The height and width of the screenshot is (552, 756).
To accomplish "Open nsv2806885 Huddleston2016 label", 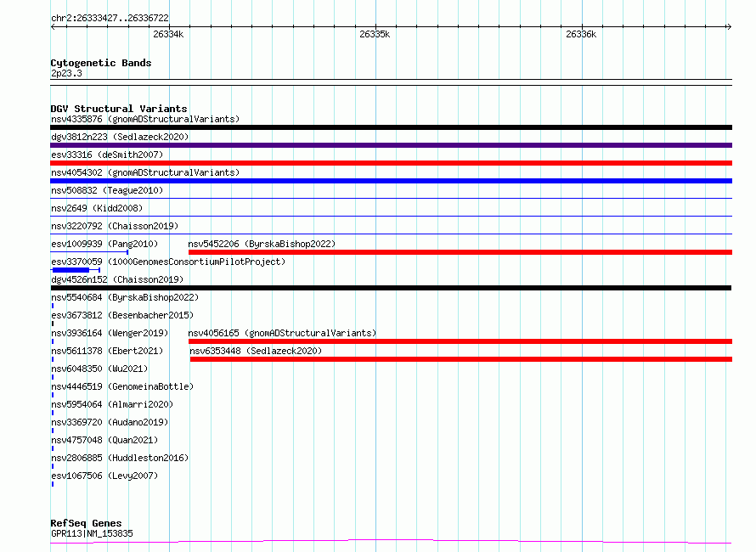I will point(120,458).
